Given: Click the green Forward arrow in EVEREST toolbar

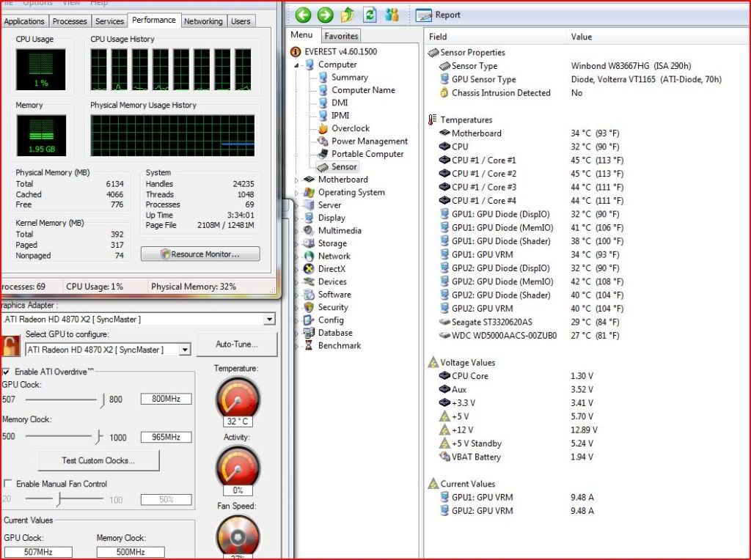Looking at the screenshot, I should point(325,15).
